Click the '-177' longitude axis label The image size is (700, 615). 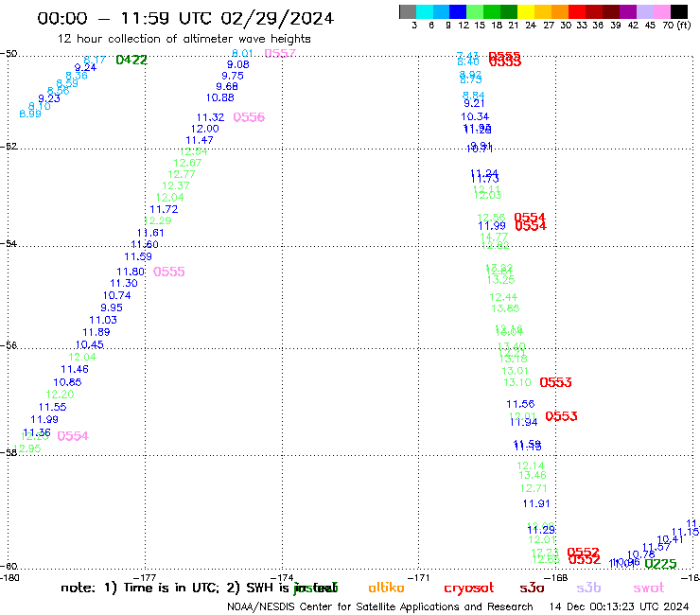(x=145, y=577)
